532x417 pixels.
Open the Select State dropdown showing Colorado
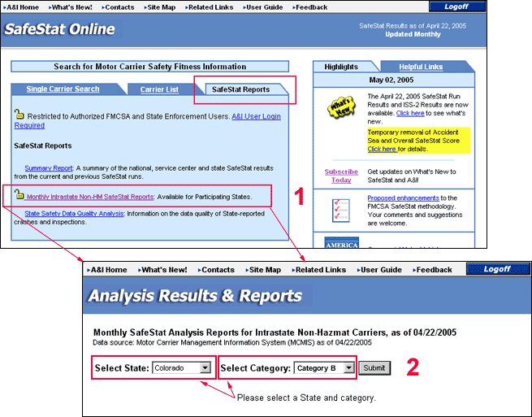coord(182,367)
